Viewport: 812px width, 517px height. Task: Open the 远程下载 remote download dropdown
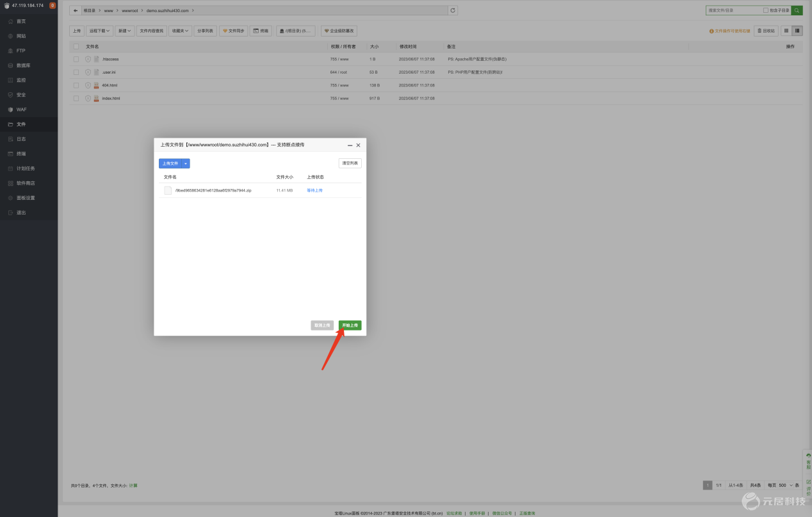(x=99, y=31)
